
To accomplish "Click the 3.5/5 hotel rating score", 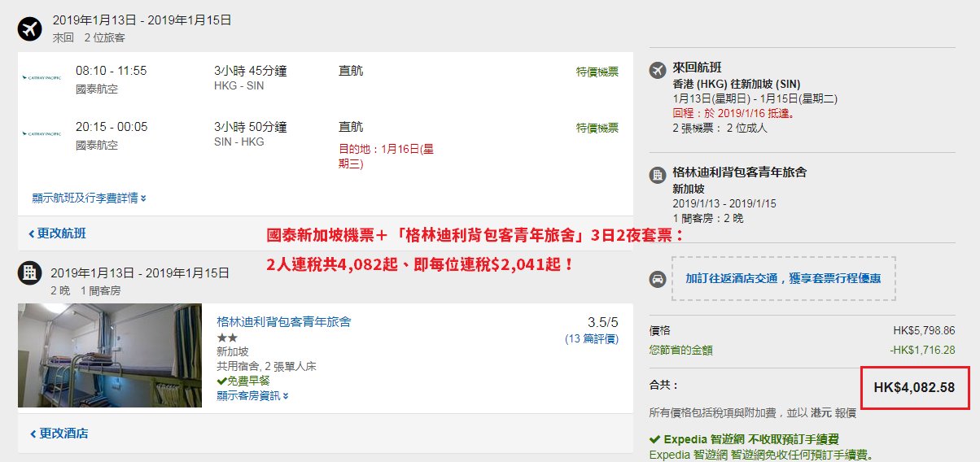I will click(603, 322).
